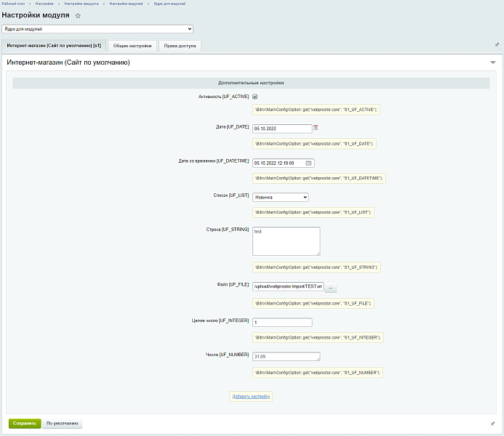Open Настройки продукта breadcrumb

81,4
